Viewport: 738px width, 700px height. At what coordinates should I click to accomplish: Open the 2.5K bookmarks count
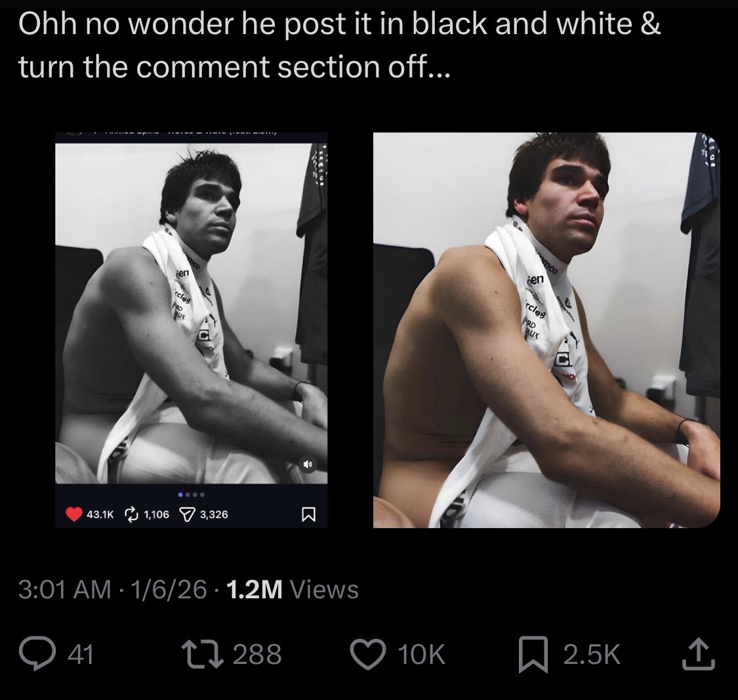coord(592,654)
